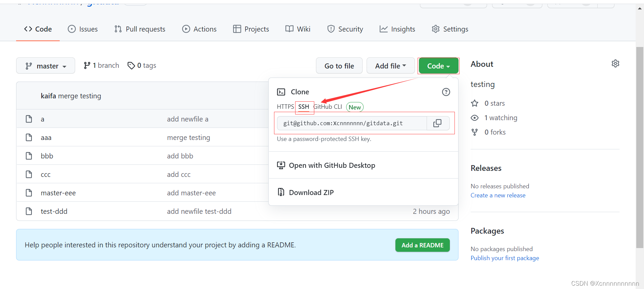Image resolution: width=644 pixels, height=289 pixels.
Task: Open file named bbb
Action: click(47, 156)
